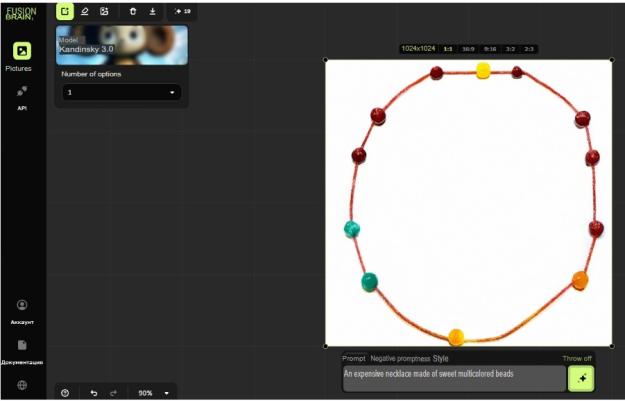Click the generated necklace image
This screenshot has height=401, width=625.
tap(468, 203)
